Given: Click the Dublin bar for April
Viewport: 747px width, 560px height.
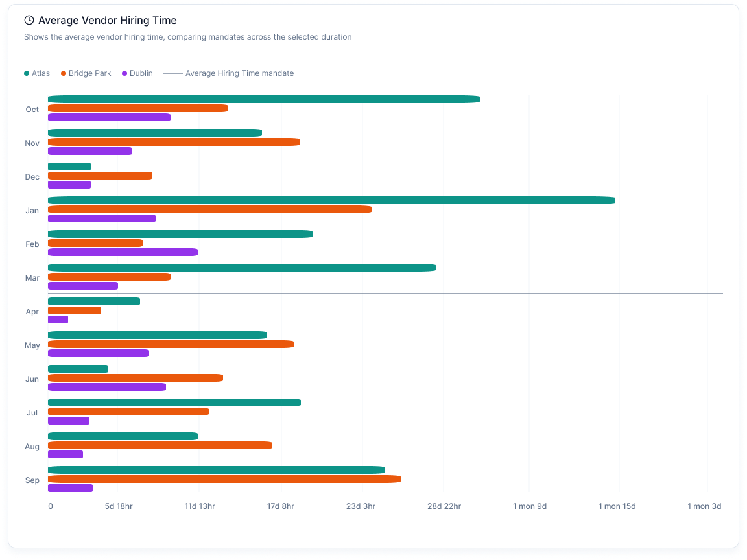Looking at the screenshot, I should [58, 320].
